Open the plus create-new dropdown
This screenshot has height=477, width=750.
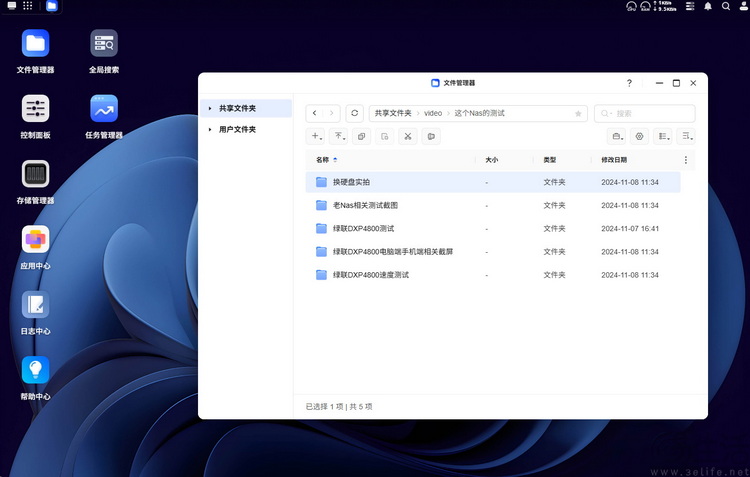click(x=315, y=136)
